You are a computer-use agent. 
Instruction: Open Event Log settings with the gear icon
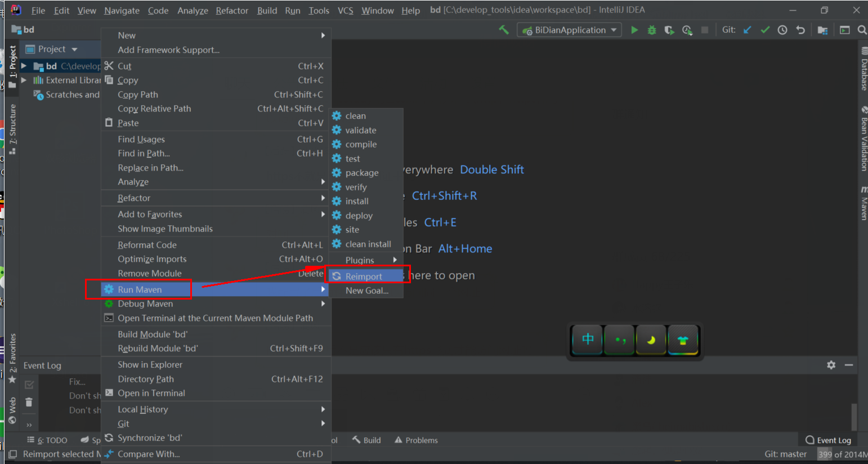pyautogui.click(x=831, y=365)
